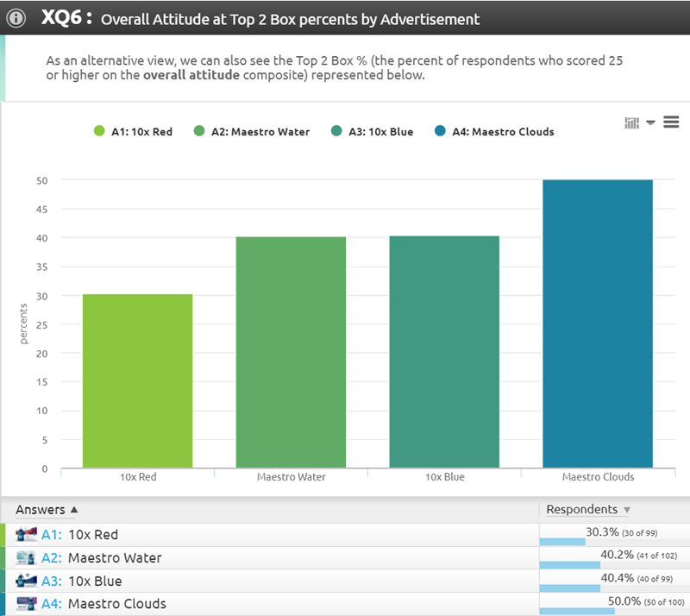Click the bar chart type icon
Viewport: 690px width, 616px height.
(x=632, y=123)
